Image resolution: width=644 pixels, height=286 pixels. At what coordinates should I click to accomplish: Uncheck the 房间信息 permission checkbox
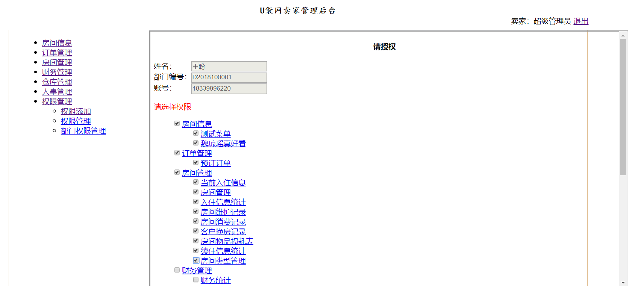point(177,123)
